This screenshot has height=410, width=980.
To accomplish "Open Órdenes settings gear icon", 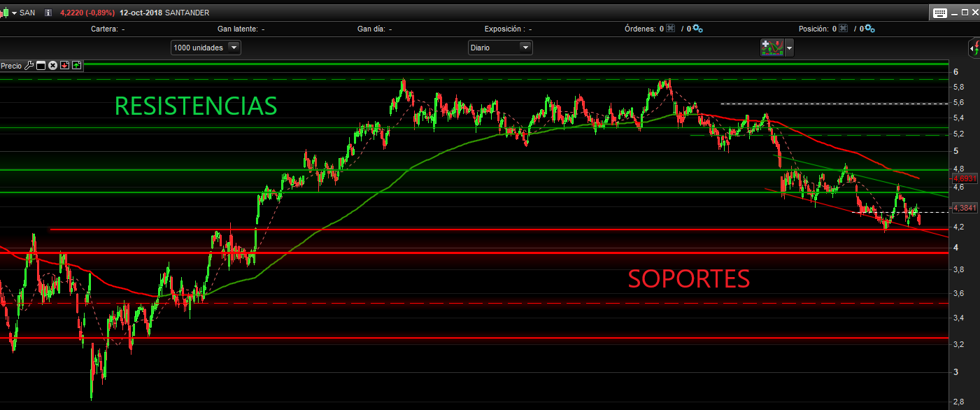I will [697, 29].
